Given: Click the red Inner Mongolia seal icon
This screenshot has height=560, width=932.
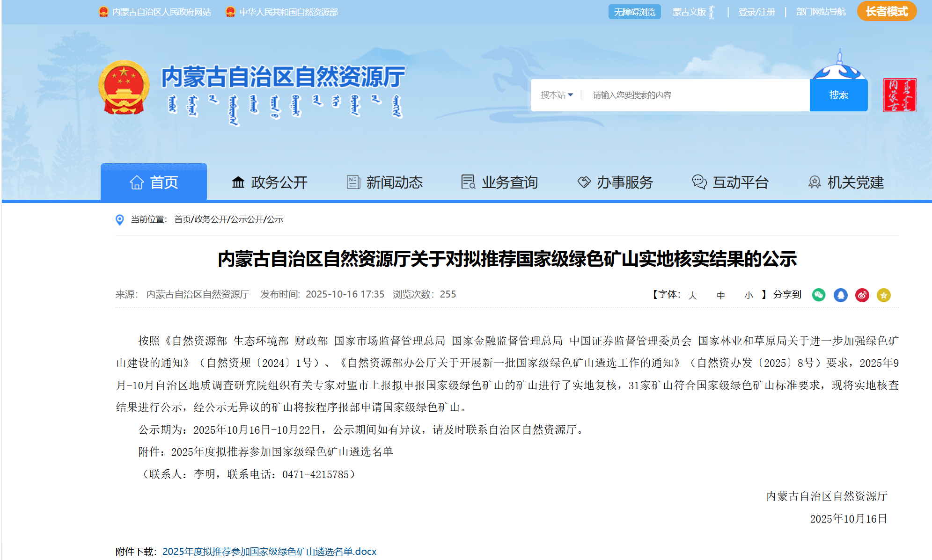Looking at the screenshot, I should pos(899,95).
